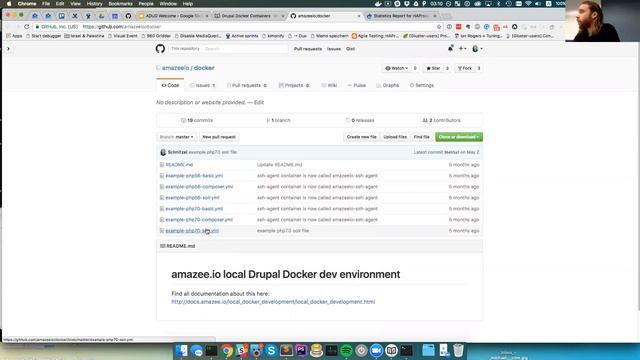640x360 pixels.
Task: Open the docs.amazee.io documentation link
Action: (273, 302)
